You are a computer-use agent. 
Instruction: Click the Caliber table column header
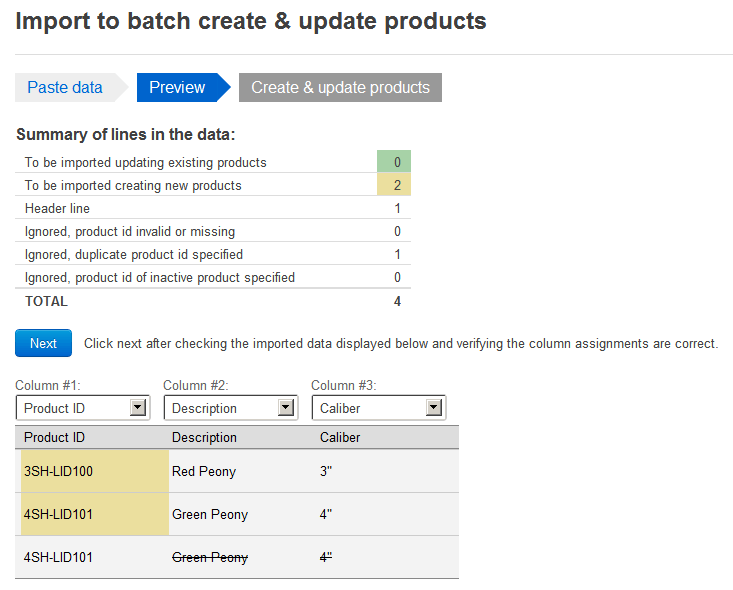[x=340, y=437]
